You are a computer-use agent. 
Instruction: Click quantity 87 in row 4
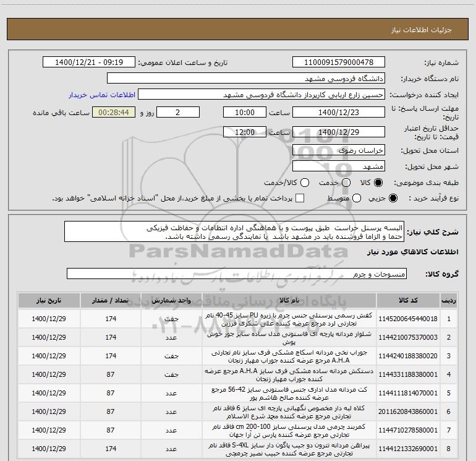(x=111, y=374)
